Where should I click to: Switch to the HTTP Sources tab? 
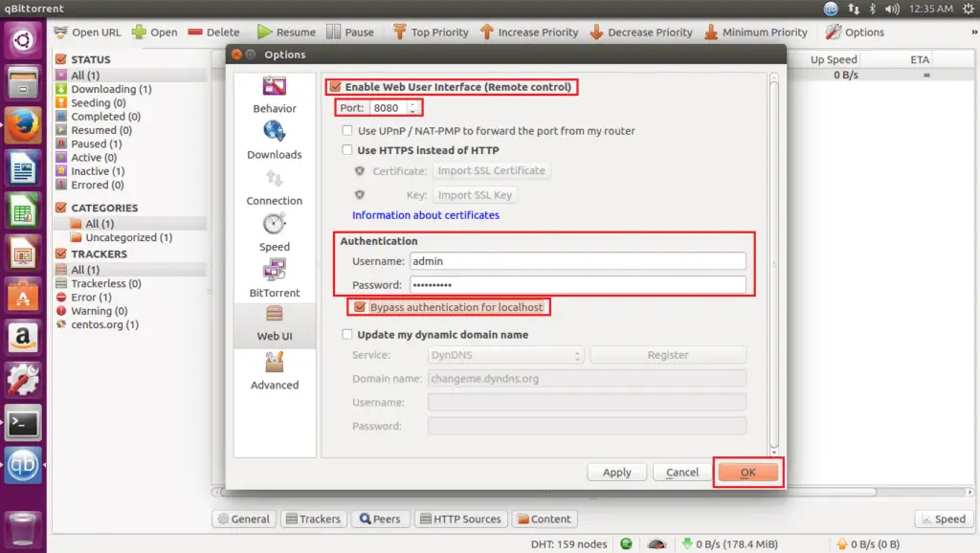pyautogui.click(x=460, y=519)
